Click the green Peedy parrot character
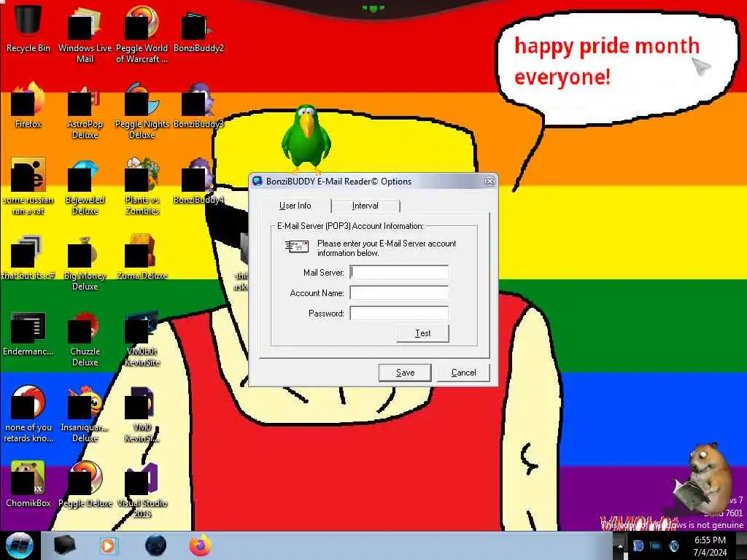Viewport: 747px width, 560px height. [306, 139]
